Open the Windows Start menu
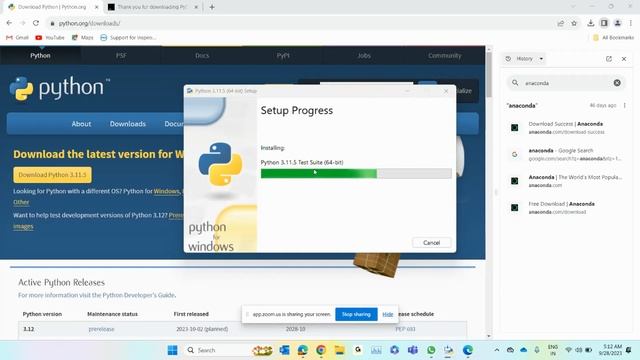 172,350
